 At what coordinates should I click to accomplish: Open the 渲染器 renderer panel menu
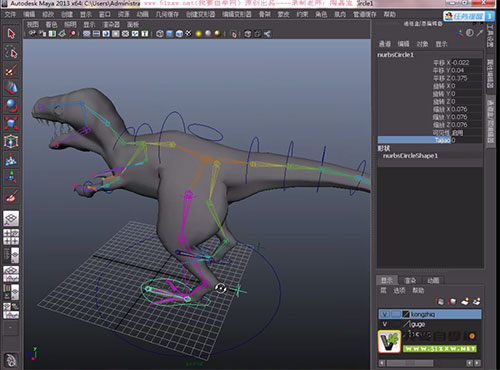point(111,24)
